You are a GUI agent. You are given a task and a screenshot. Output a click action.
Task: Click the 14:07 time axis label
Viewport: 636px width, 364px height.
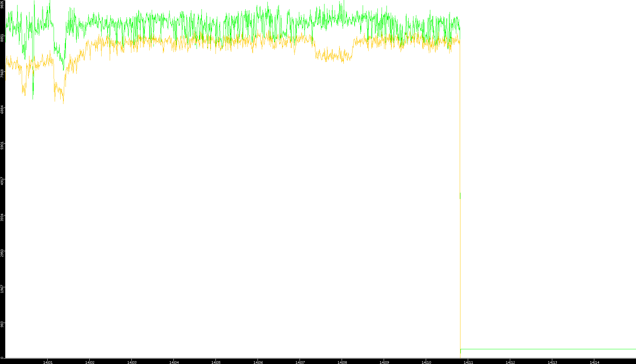(x=300, y=362)
